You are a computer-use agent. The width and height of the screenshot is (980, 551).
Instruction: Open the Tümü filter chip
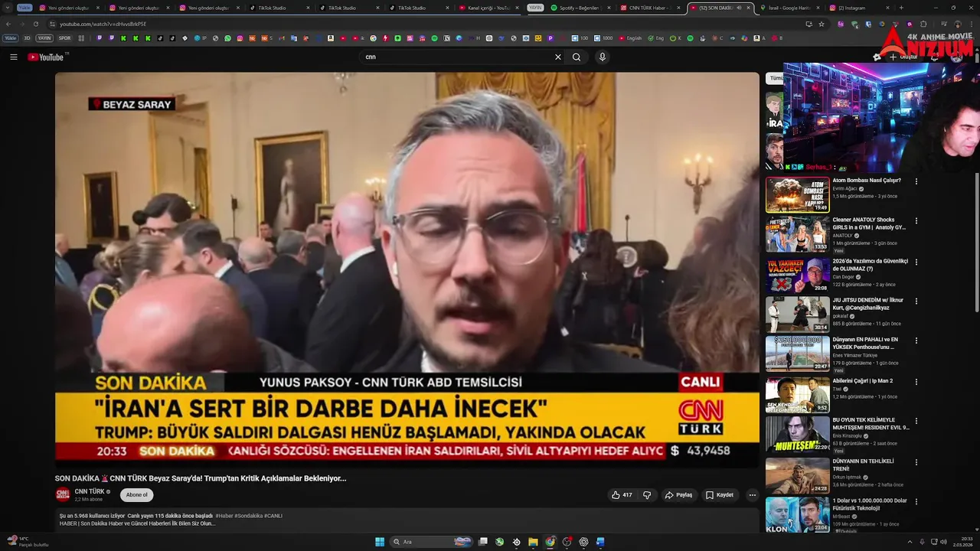coord(774,78)
